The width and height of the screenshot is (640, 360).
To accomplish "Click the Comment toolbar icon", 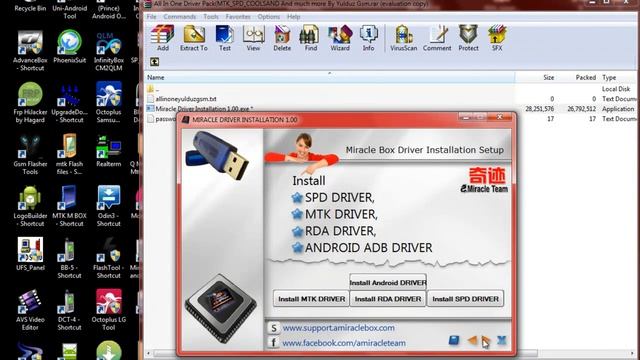I will (437, 38).
